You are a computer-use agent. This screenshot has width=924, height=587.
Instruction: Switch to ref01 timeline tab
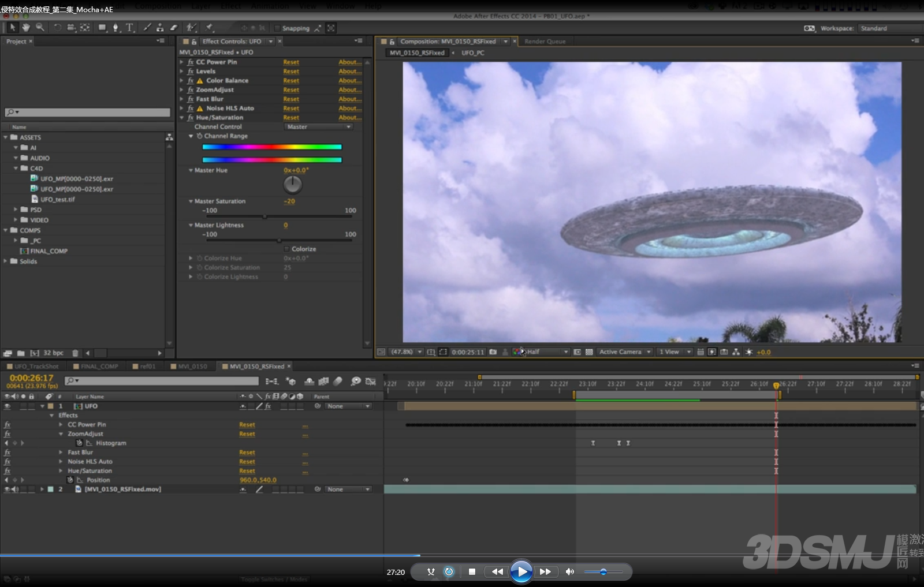[x=144, y=367]
